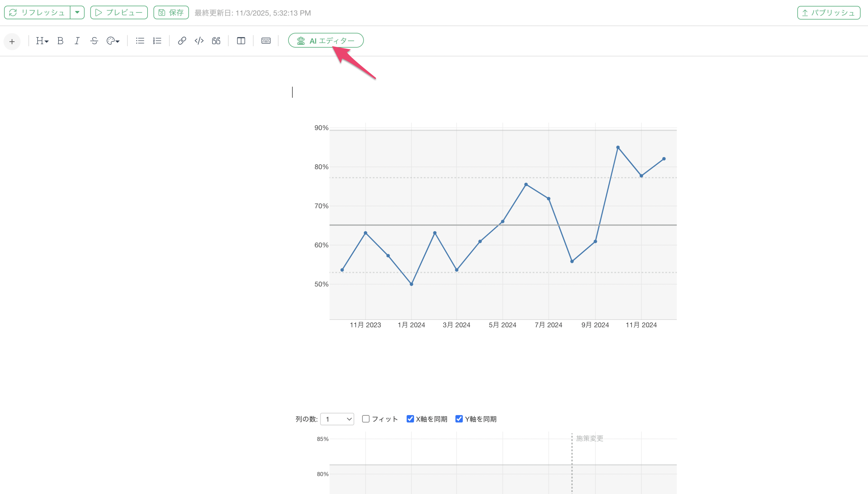The image size is (868, 494).
Task: Enable the フィット checkbox
Action: (366, 419)
